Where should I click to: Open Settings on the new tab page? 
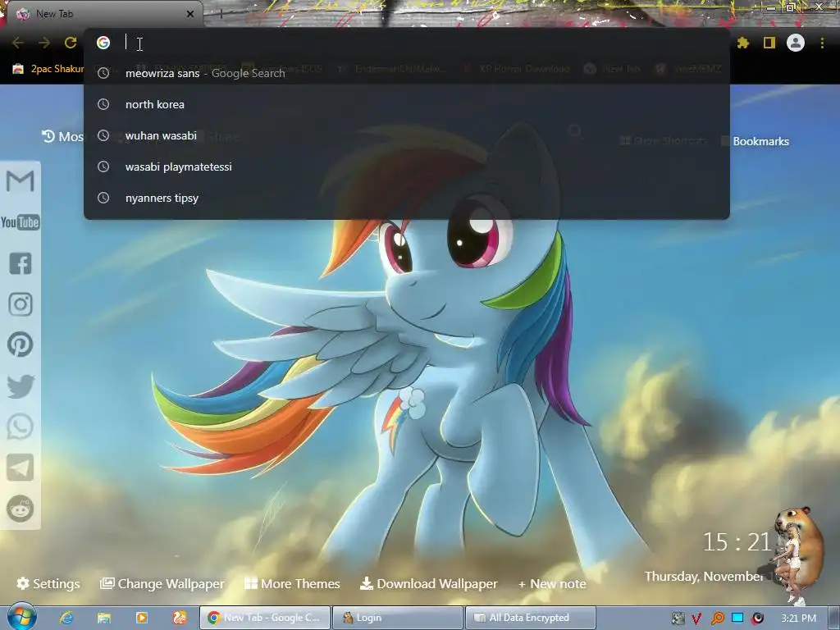click(x=48, y=583)
